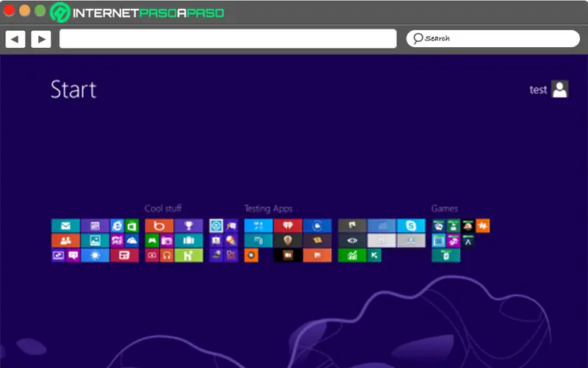Select the 'Games' group label
This screenshot has width=588, height=368.
445,208
